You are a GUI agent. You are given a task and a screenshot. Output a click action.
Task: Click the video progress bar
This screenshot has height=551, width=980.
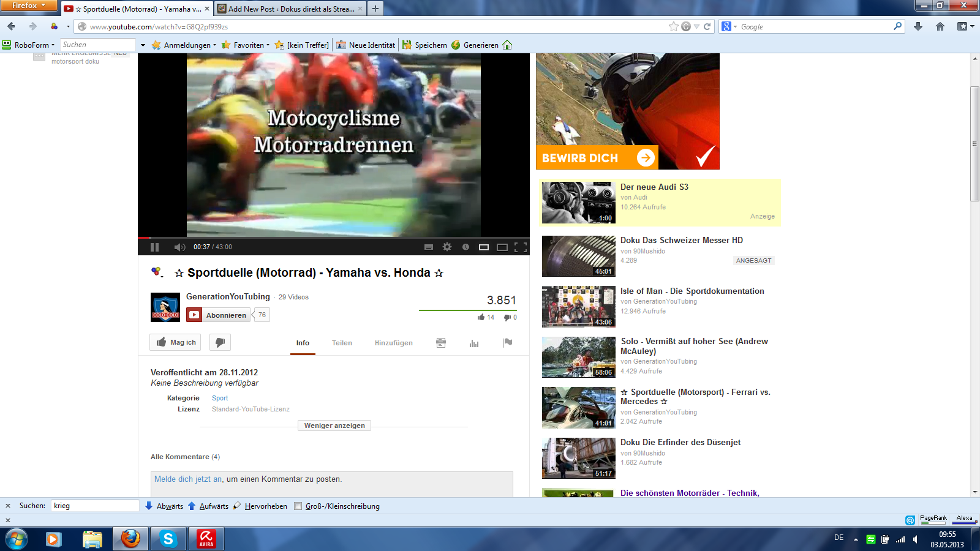click(x=334, y=238)
